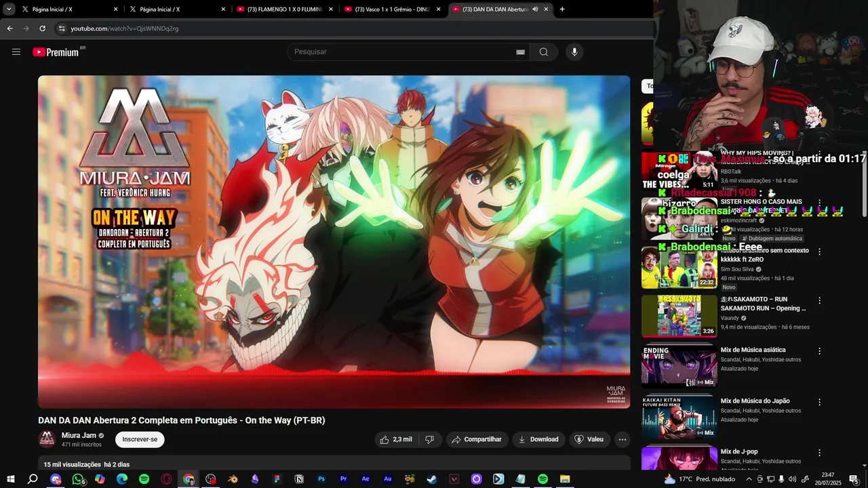This screenshot has width=868, height=488.
Task: Click the youtube.com address bar URL
Action: [125, 28]
